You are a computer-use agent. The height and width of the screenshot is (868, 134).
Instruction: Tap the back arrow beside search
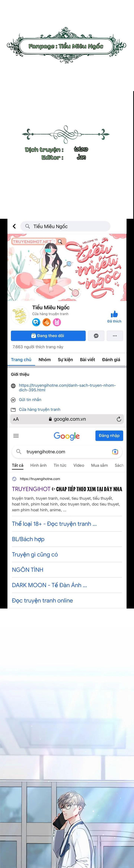(x=14, y=226)
